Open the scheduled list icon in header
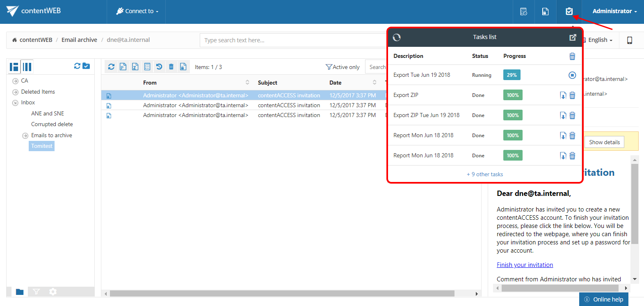644x306 pixels. (x=523, y=12)
